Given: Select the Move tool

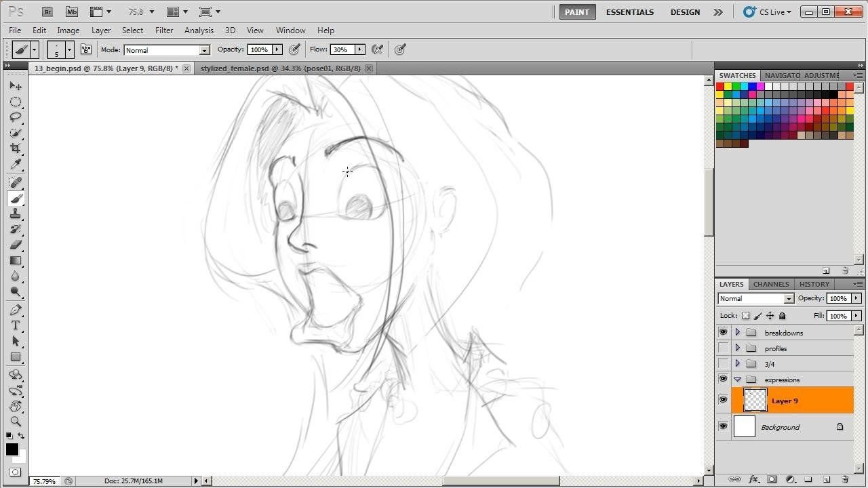Looking at the screenshot, I should pos(16,86).
